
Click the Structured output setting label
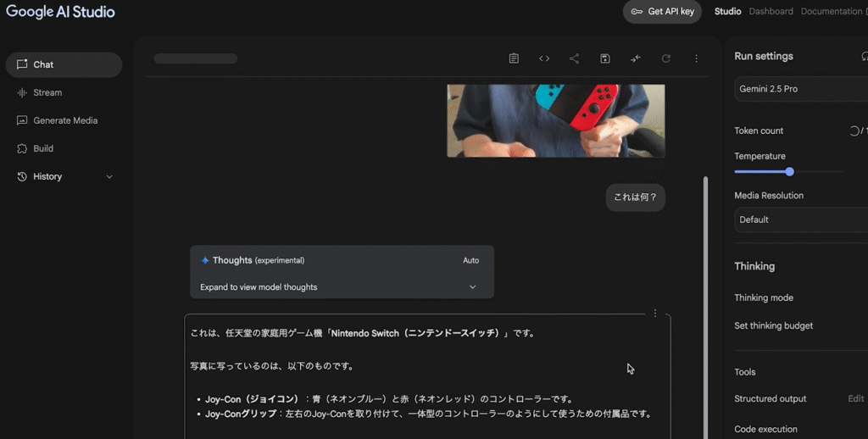coord(770,398)
